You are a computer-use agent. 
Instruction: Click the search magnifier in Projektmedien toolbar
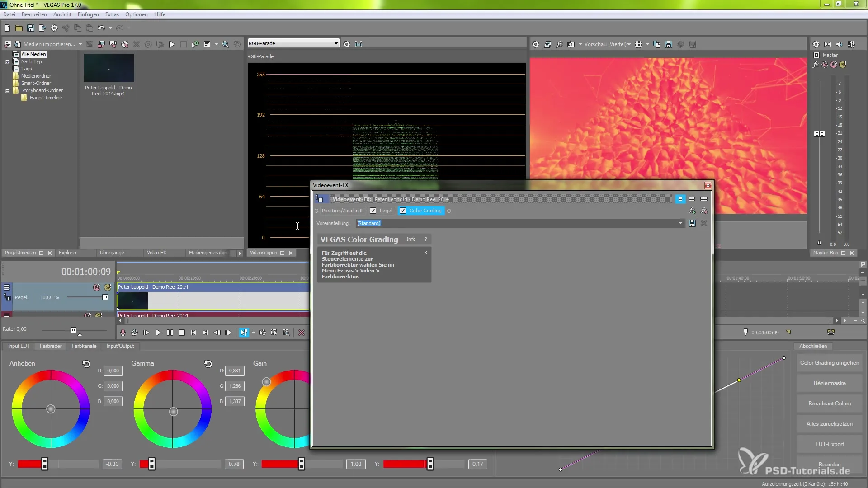click(x=225, y=44)
